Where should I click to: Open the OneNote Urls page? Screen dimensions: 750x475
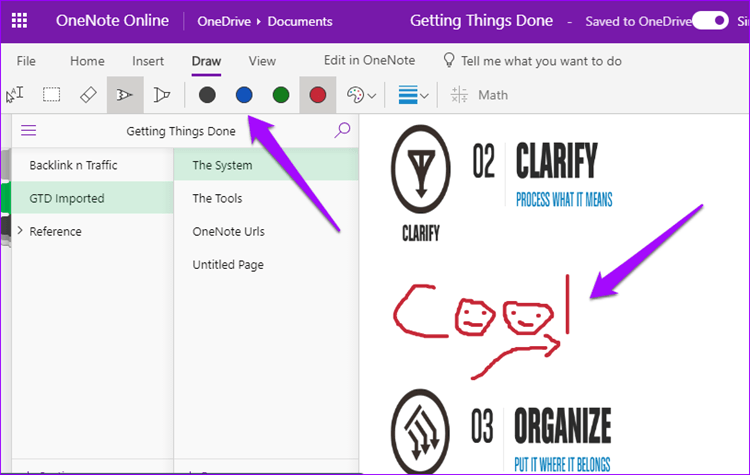point(228,232)
